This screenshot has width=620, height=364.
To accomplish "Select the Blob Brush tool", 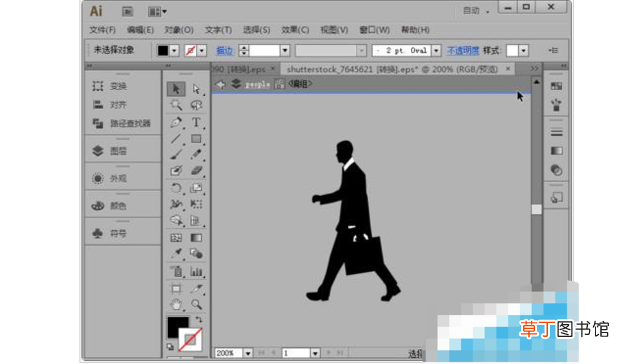I will pos(176,171).
